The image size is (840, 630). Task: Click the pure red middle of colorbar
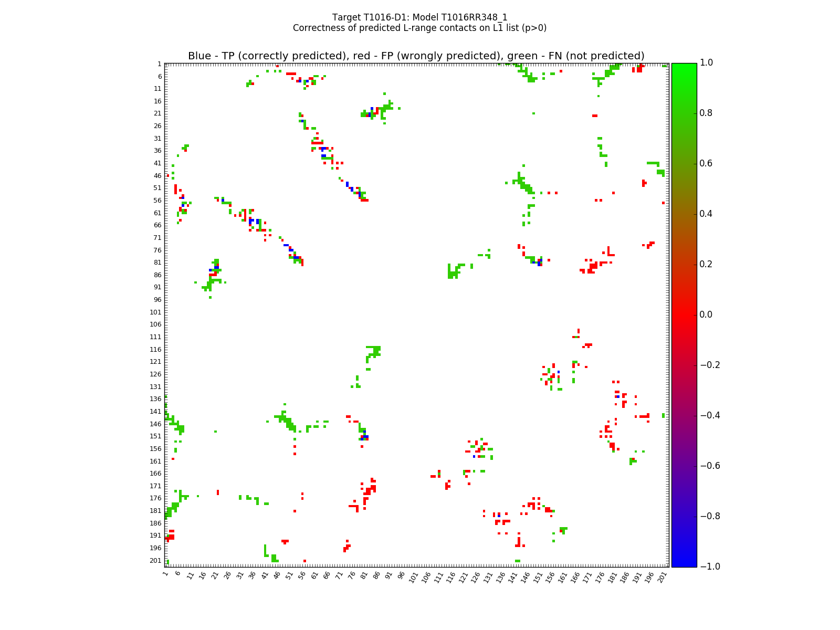click(684, 314)
